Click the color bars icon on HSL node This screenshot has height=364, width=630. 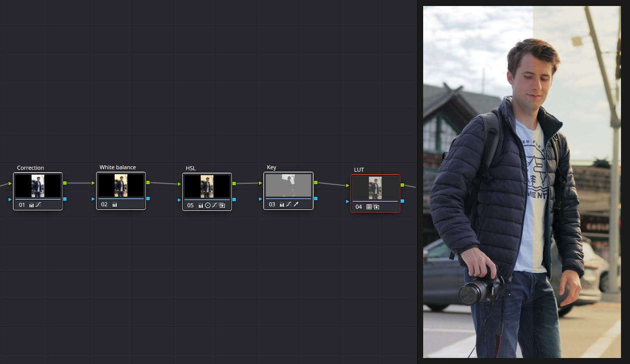201,205
